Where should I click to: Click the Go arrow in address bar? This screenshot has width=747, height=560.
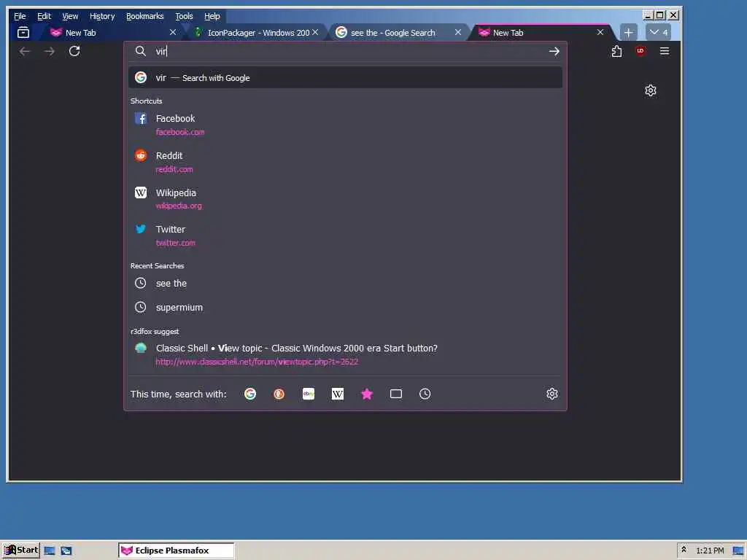click(554, 52)
